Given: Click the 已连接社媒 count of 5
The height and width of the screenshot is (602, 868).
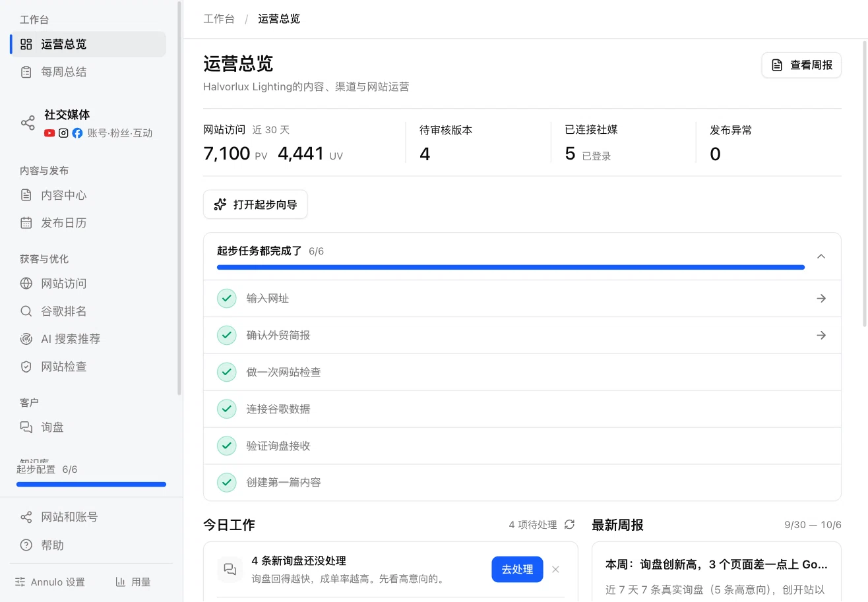Looking at the screenshot, I should point(570,154).
